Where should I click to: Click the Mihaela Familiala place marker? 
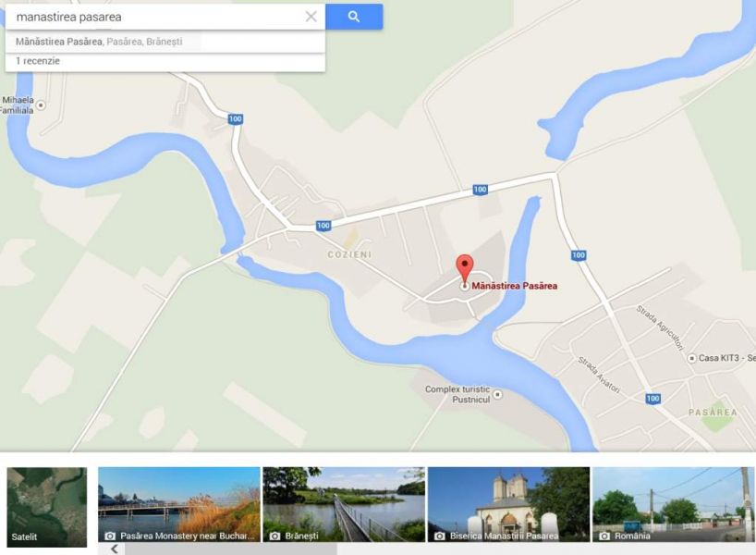(x=41, y=105)
